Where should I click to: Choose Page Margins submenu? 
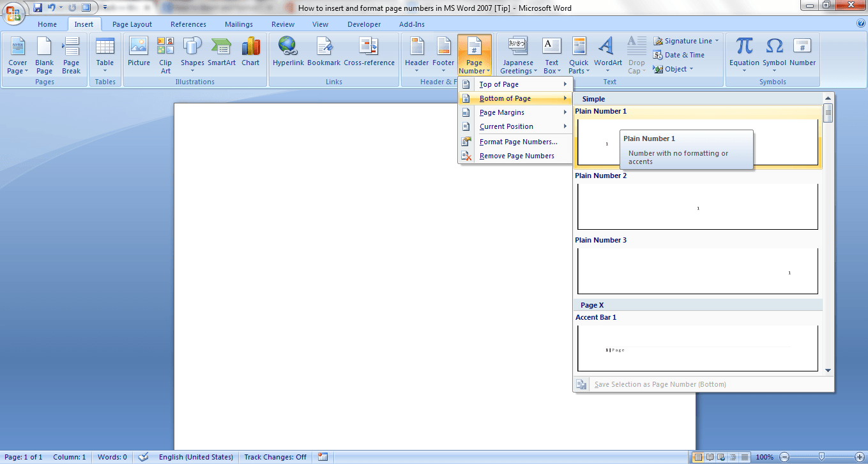pyautogui.click(x=515, y=112)
